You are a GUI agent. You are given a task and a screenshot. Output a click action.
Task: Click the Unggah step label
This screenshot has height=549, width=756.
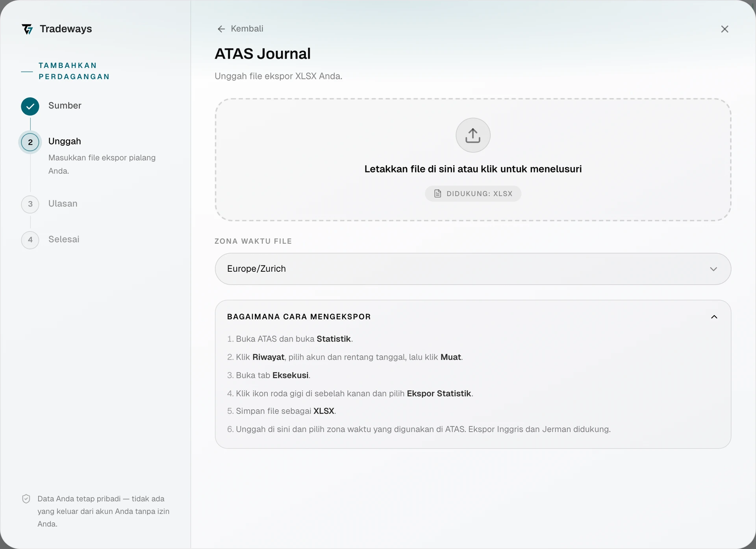tap(65, 141)
